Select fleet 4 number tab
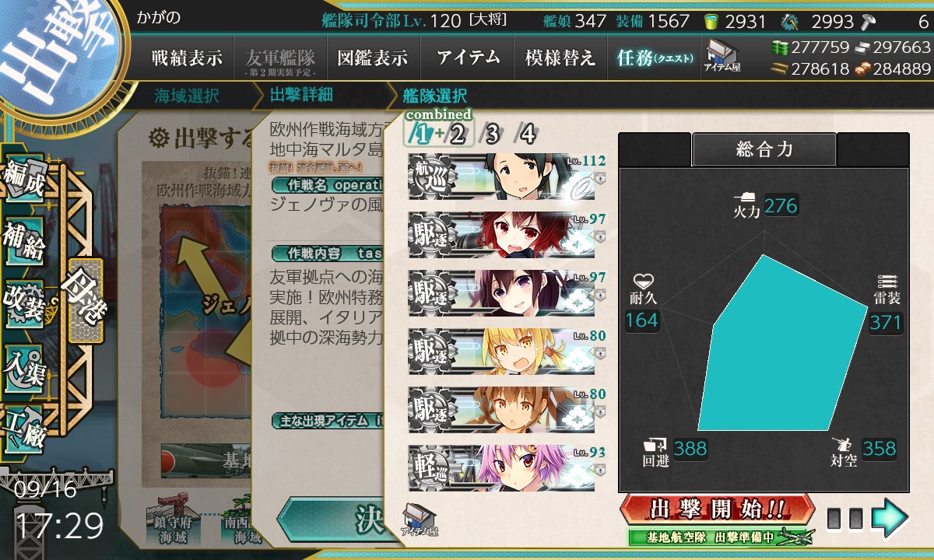 [528, 134]
